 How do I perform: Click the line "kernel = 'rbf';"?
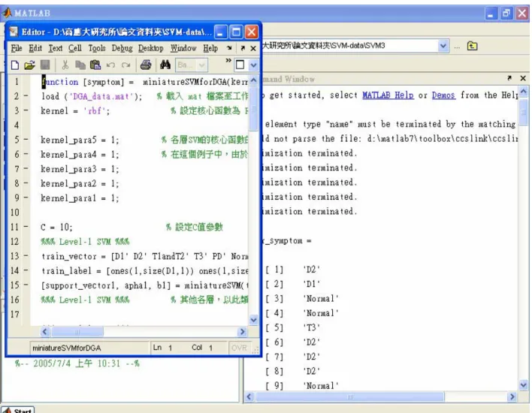pyautogui.click(x=75, y=111)
